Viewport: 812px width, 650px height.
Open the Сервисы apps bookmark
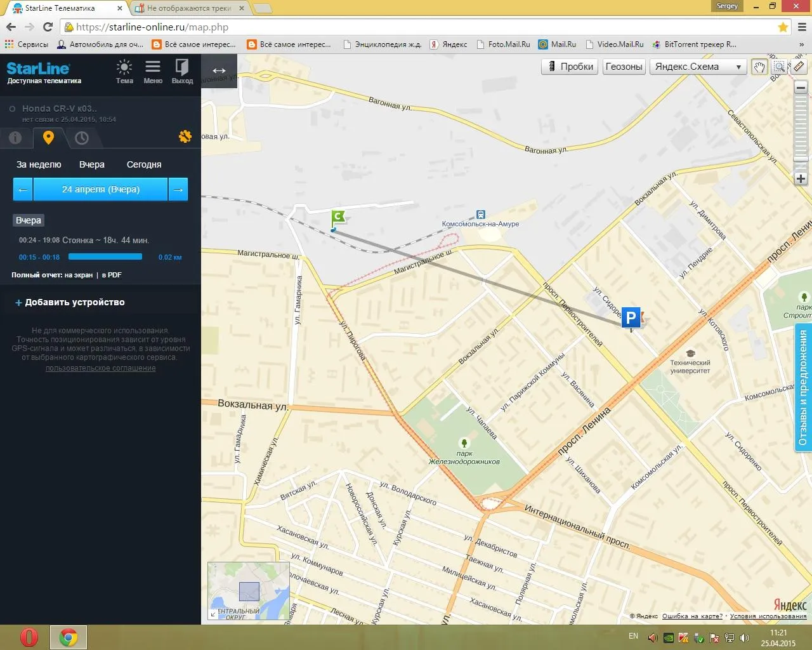point(27,44)
